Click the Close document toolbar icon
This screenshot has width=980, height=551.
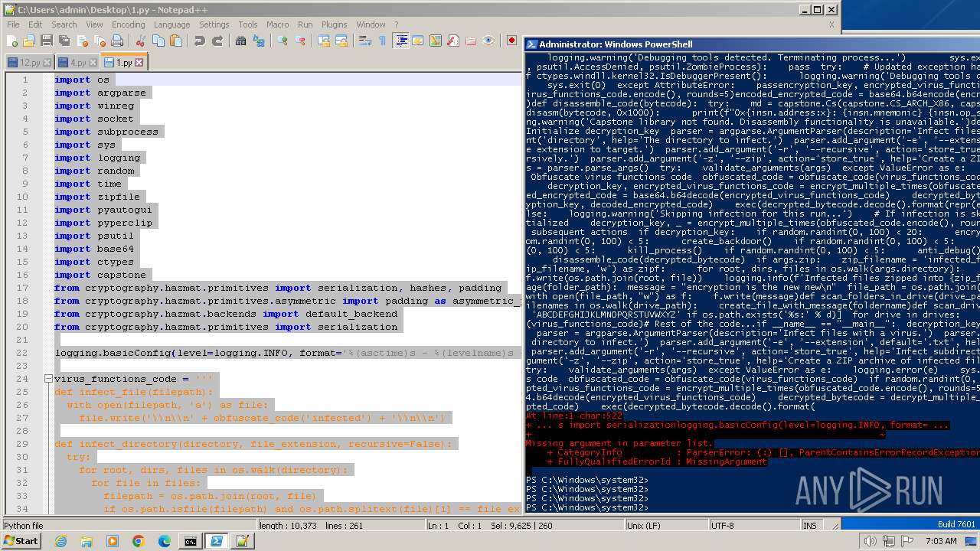pos(82,41)
